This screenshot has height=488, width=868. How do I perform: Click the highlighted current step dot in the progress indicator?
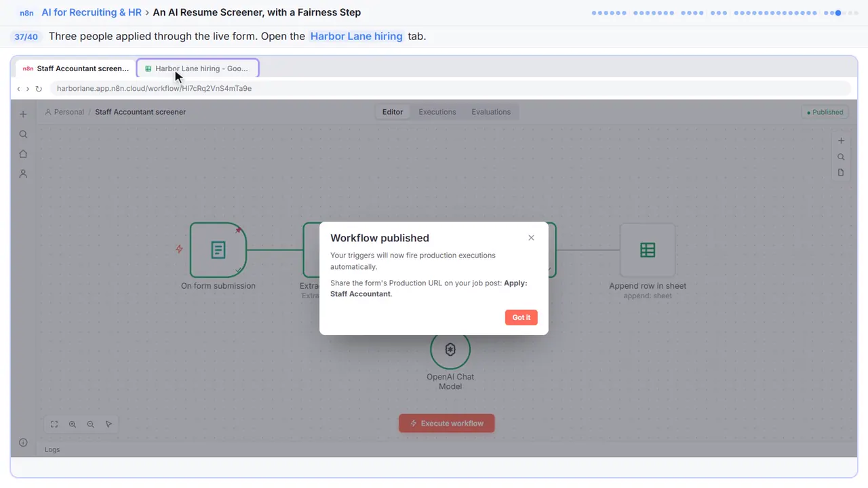[x=838, y=13]
